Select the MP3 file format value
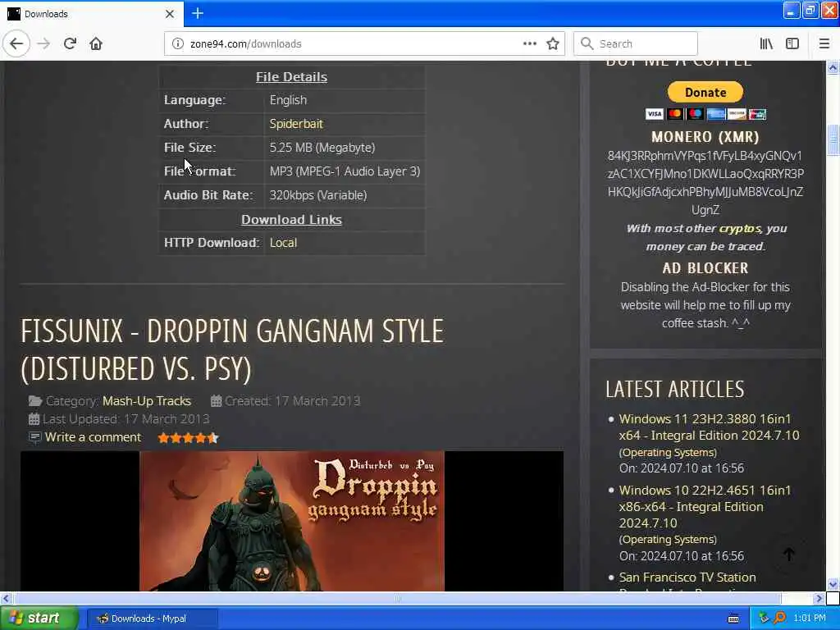The width and height of the screenshot is (840, 630). tap(345, 171)
